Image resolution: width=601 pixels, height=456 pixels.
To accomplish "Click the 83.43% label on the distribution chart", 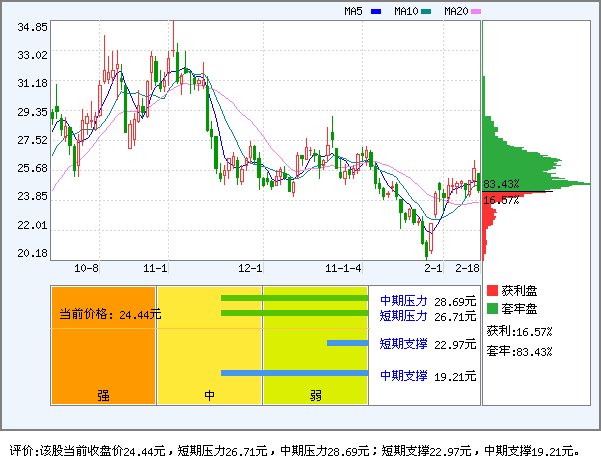I will [501, 184].
